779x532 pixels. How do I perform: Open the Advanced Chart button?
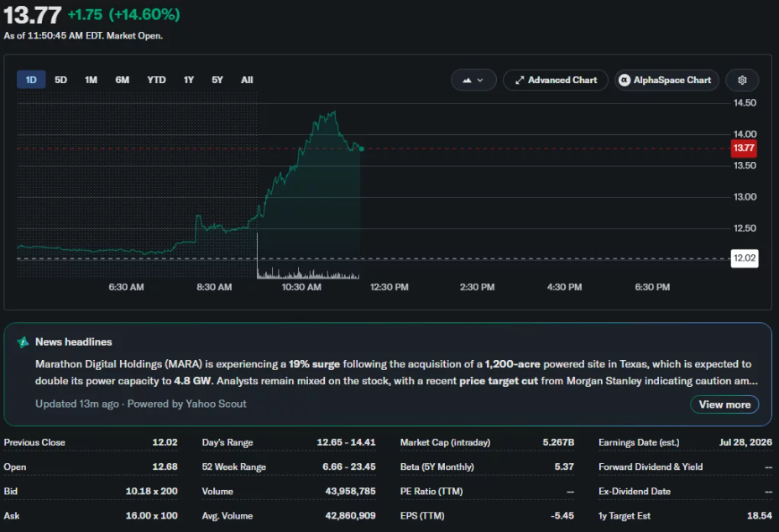pyautogui.click(x=556, y=80)
